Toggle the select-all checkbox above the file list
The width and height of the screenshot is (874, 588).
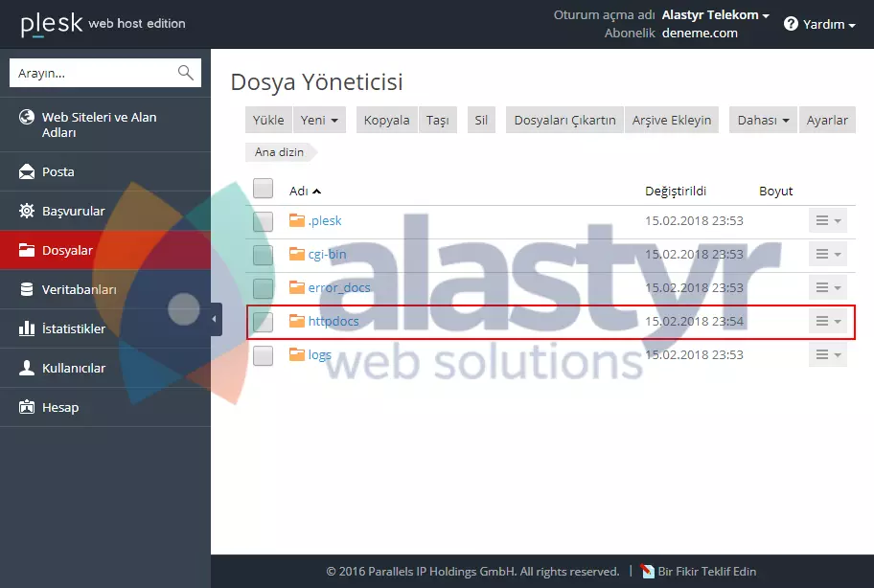point(263,188)
